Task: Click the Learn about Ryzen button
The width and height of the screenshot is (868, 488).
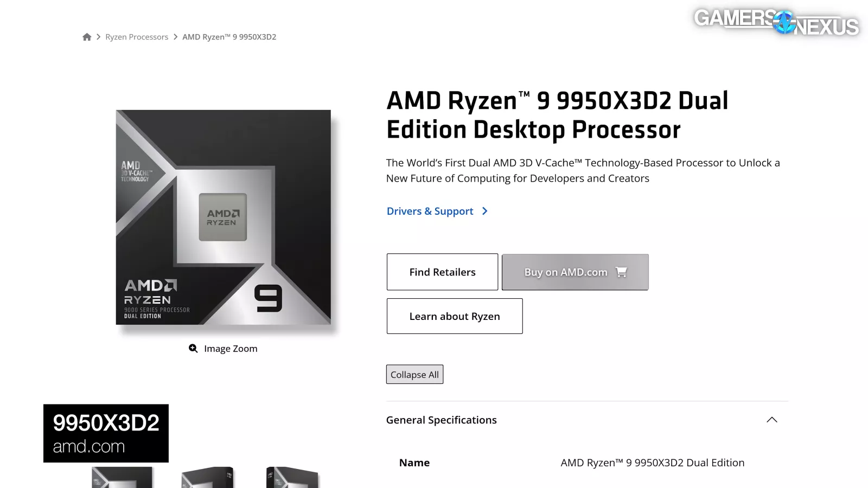Action: 455,316
